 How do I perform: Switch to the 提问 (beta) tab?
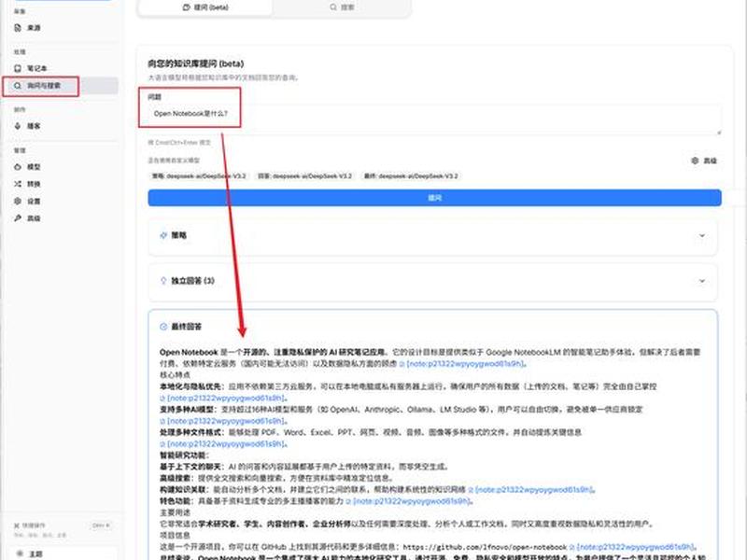pos(205,7)
